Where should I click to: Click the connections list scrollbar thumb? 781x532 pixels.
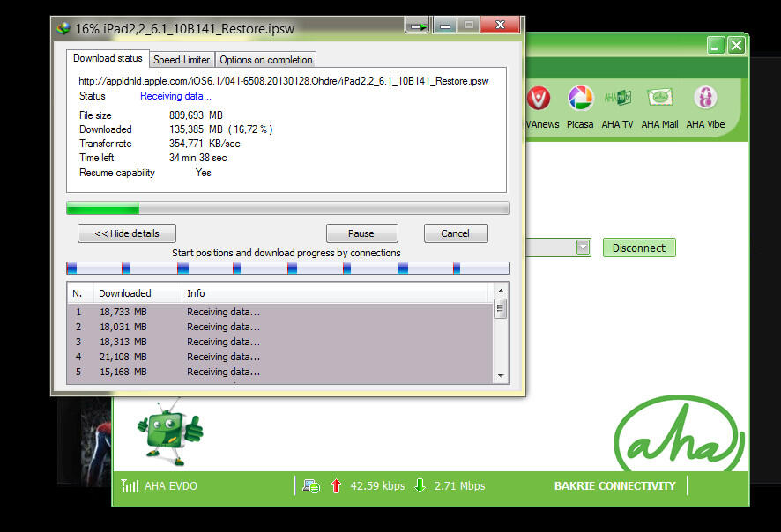click(501, 308)
